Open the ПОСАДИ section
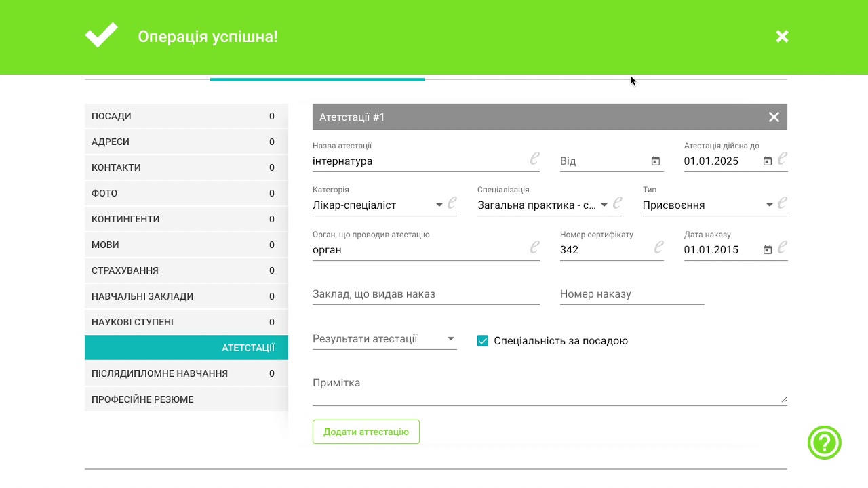The image size is (868, 488). click(x=186, y=116)
